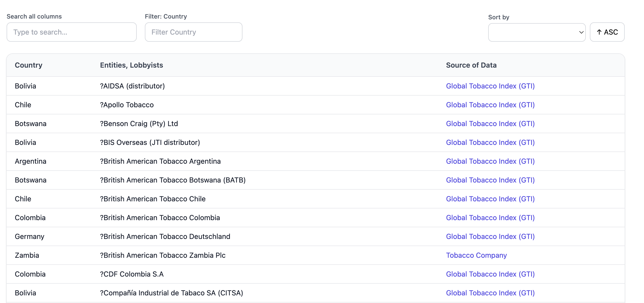The image size is (644, 303).
Task: Toggle the ASC sort direction button
Action: pos(607,32)
